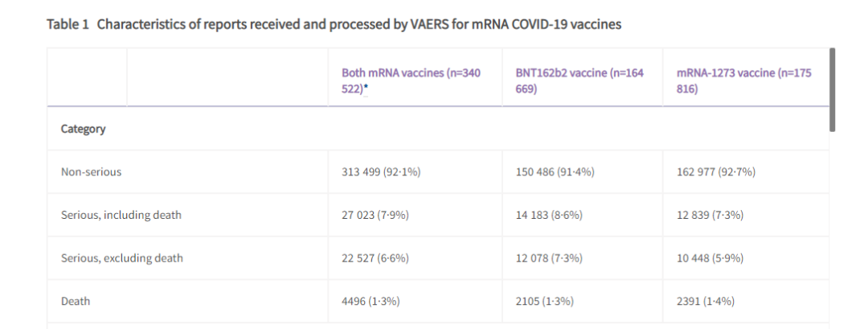Click the vertical scrollbar thumb beside the table
The height and width of the screenshot is (329, 868).
832,89
